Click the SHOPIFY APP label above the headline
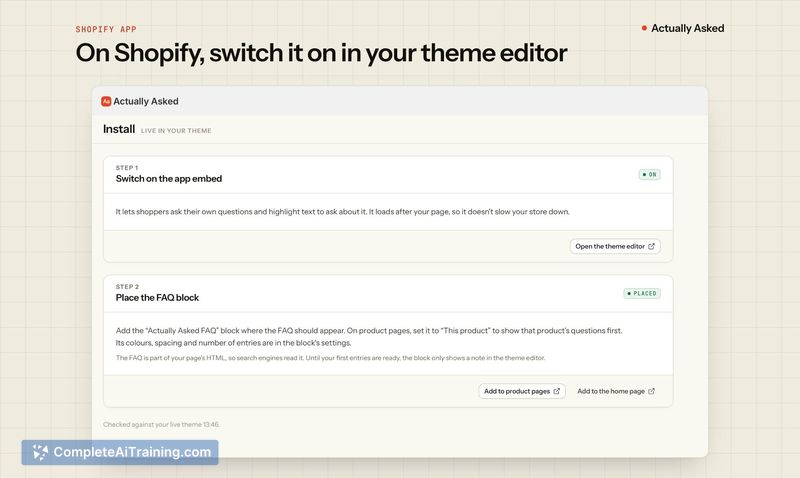800x478 pixels. (x=106, y=29)
